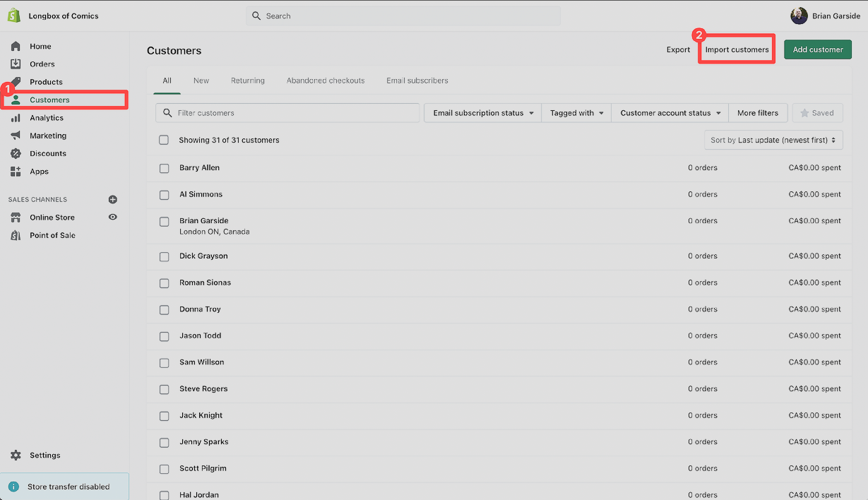Open the Orders inbox icon

(x=16, y=64)
